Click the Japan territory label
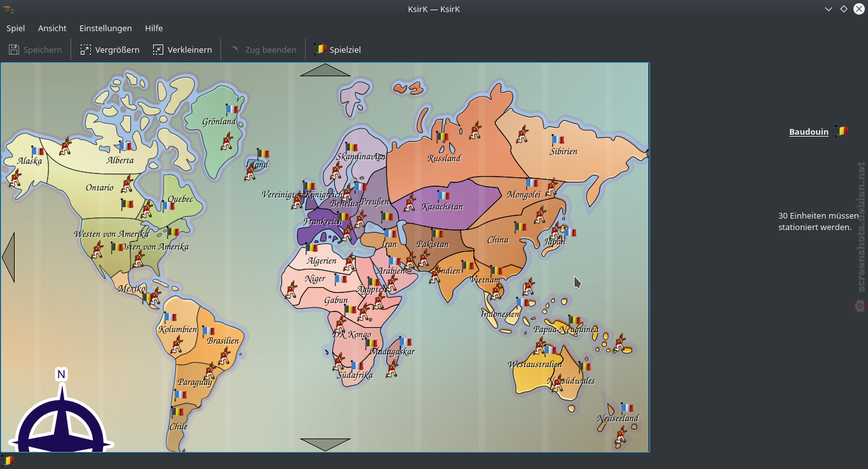The width and height of the screenshot is (868, 469). click(555, 241)
